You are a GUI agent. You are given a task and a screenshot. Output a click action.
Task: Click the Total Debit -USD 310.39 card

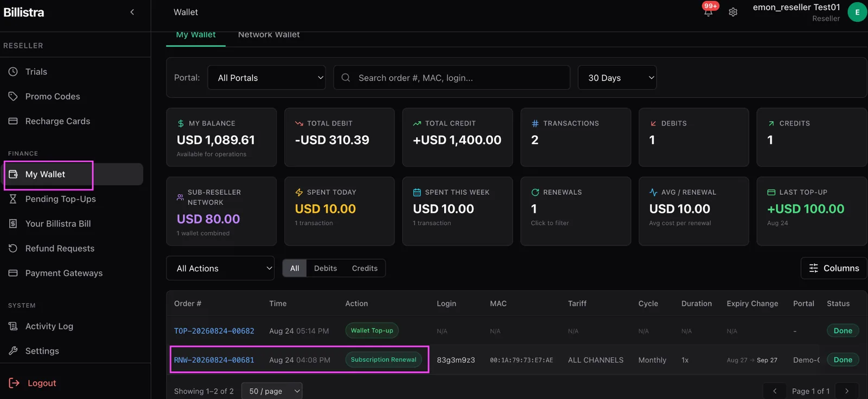point(340,137)
